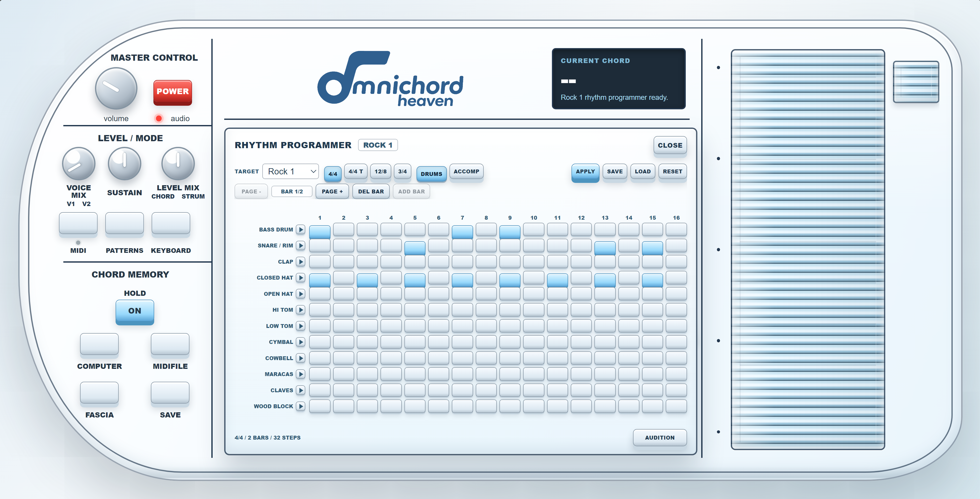Audition the current pattern
980x499 pixels.
coord(660,438)
